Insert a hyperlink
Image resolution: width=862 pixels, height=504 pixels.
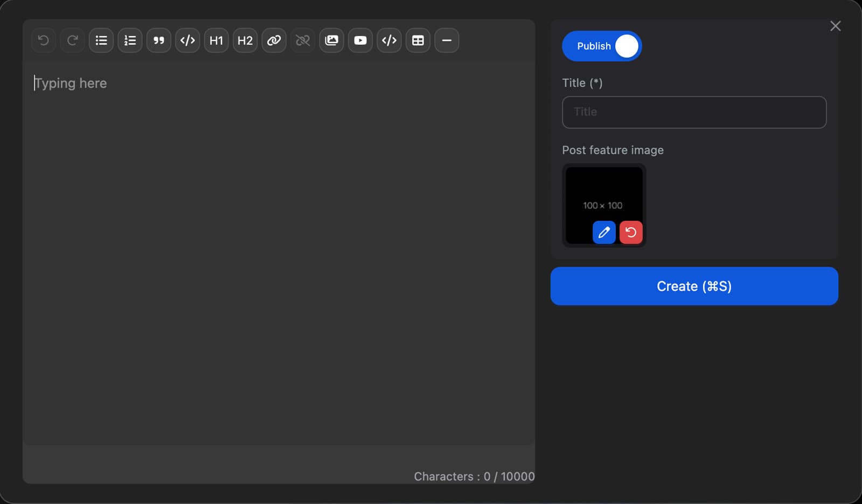(x=274, y=40)
